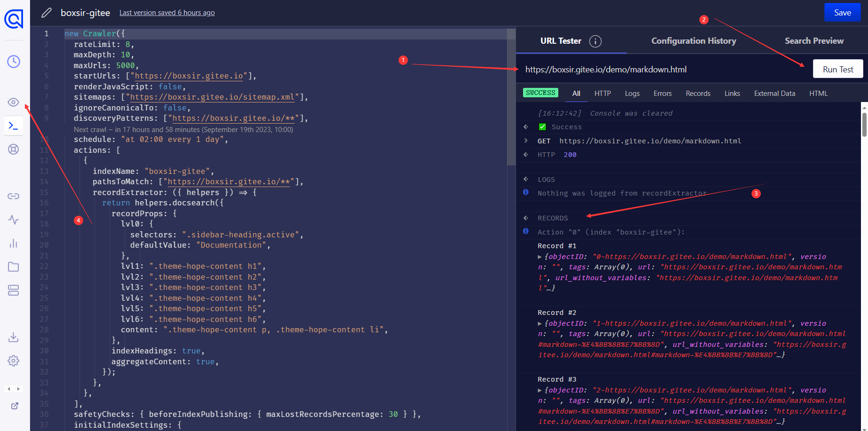Click the blue info icon beside Action 0
The height and width of the screenshot is (431, 868).
point(526,231)
